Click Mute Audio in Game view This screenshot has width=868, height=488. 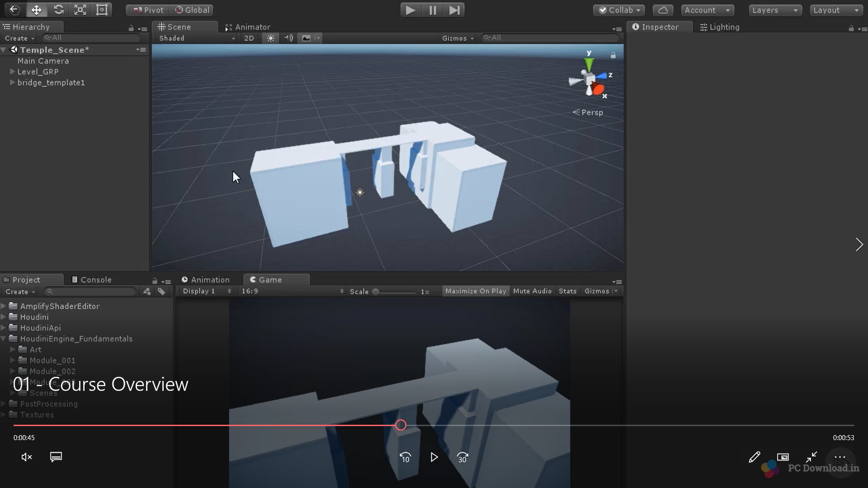point(532,291)
